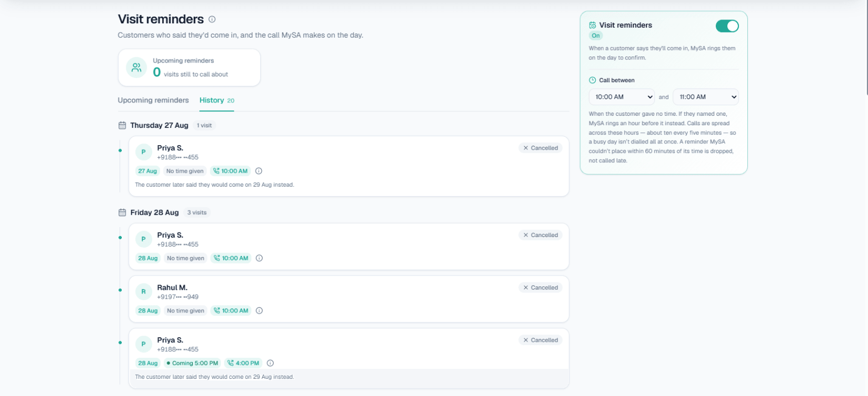The image size is (868, 396).
Task: Click the phone number +9197 ending 949
Action: pos(178,297)
